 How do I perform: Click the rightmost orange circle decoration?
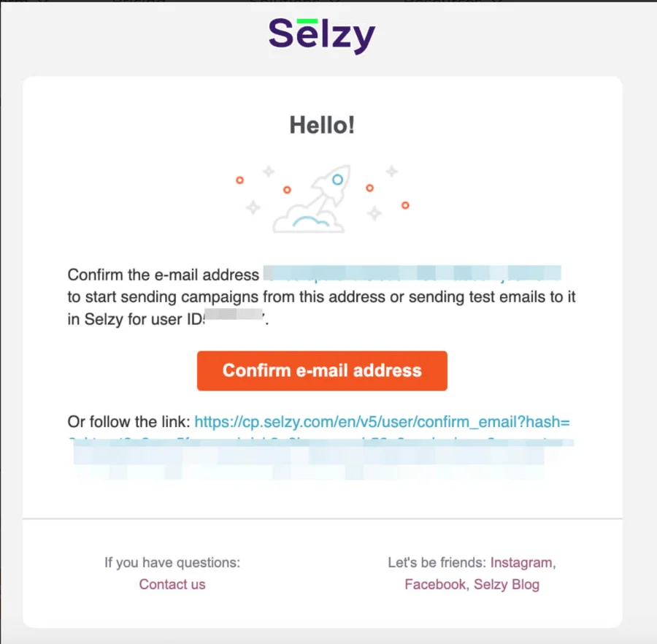[405, 205]
